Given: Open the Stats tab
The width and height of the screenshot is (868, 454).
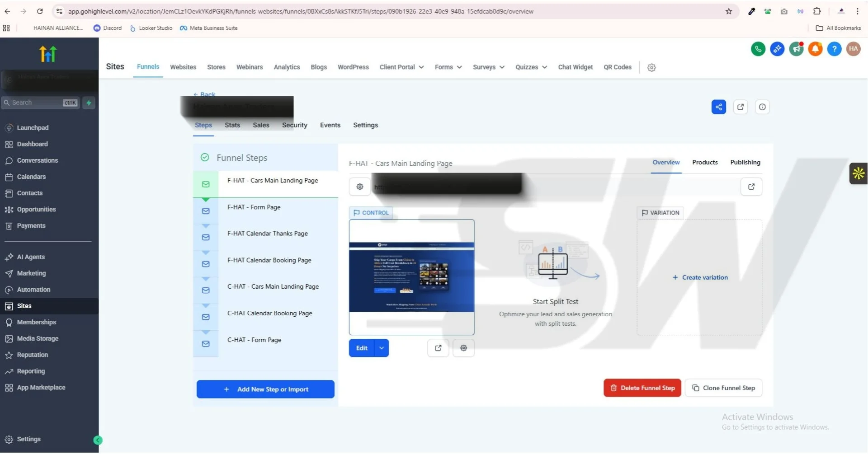Looking at the screenshot, I should [232, 126].
